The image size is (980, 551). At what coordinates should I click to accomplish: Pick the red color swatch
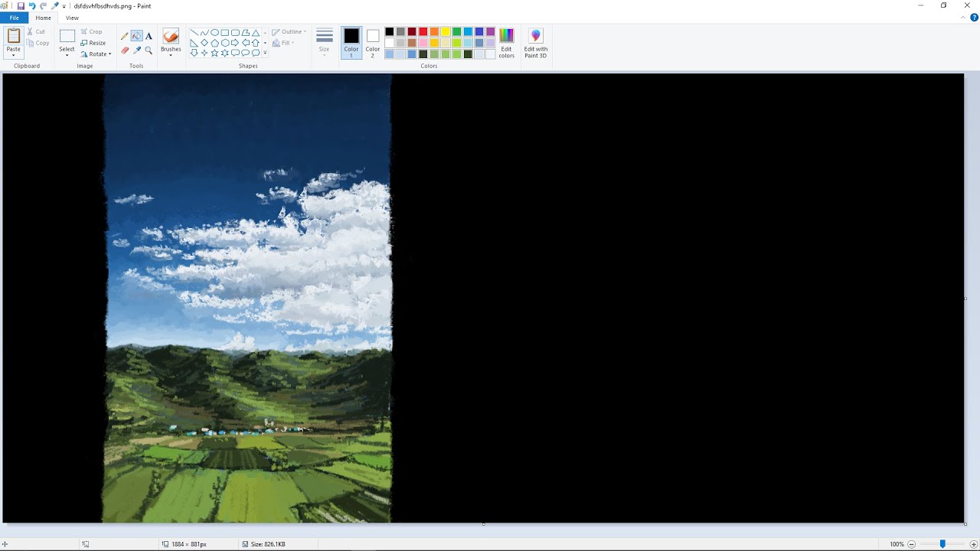(423, 31)
